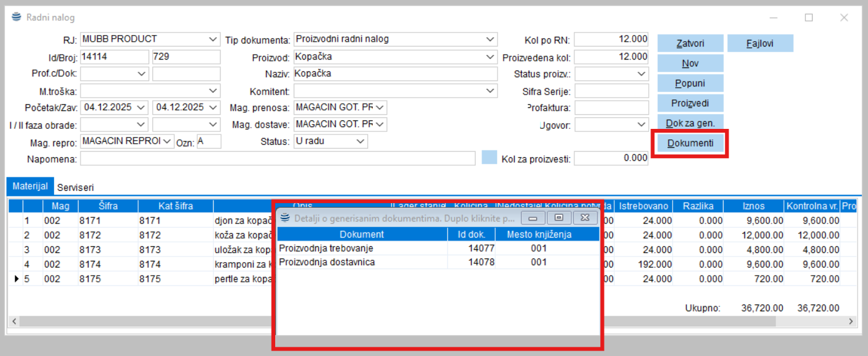Viewport: 868px width, 356px height.
Task: Expand the Tip dokumenta dropdown
Action: point(490,39)
